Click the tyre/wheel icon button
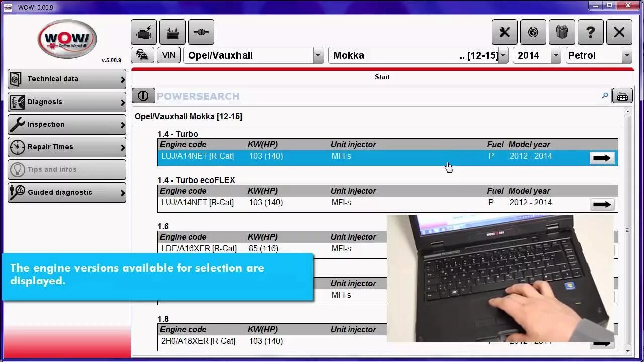This screenshot has height=362, width=644. point(533,33)
